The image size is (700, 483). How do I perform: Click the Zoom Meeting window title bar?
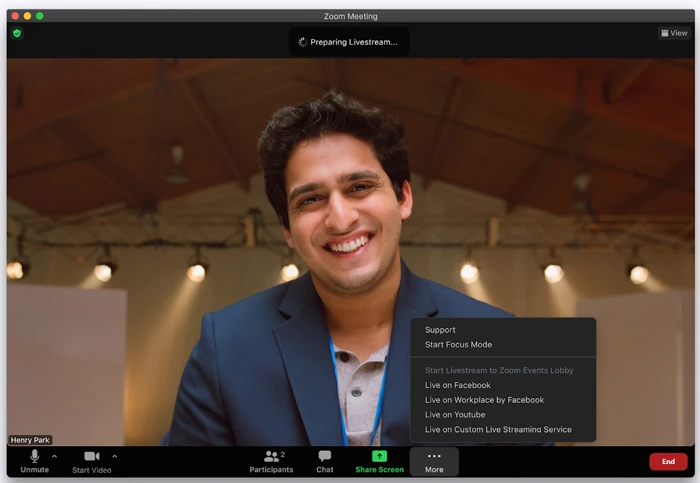350,16
